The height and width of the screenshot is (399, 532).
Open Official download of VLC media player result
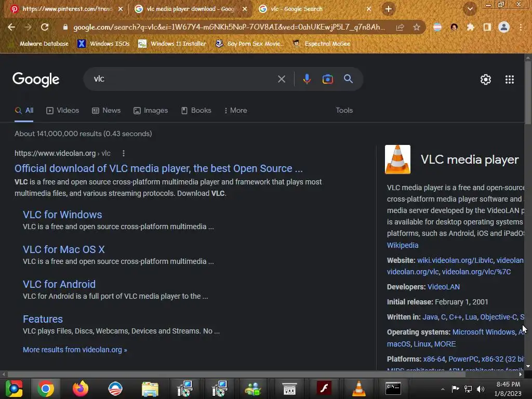click(x=158, y=168)
